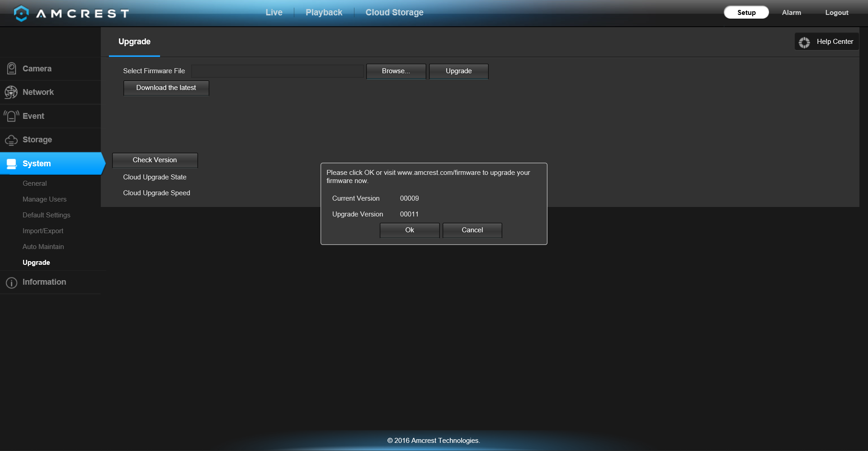Select the Network globe icon

(11, 92)
